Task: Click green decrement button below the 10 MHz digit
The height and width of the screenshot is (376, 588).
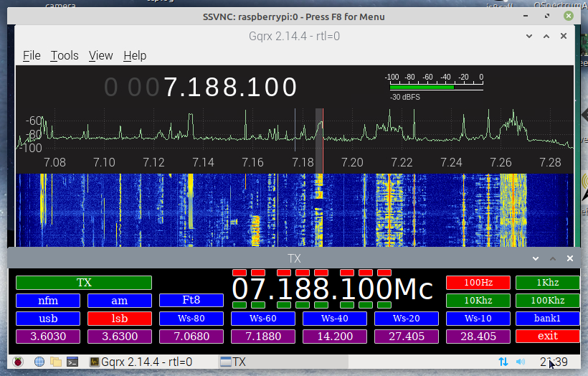Action: (x=240, y=305)
